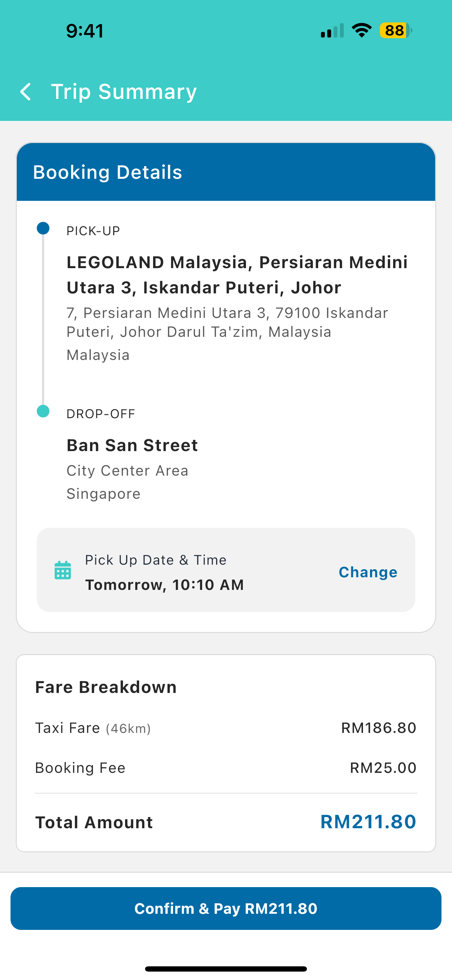This screenshot has width=452, height=980.
Task: Tap the Taxi Fare (46km) row
Action: (226, 728)
